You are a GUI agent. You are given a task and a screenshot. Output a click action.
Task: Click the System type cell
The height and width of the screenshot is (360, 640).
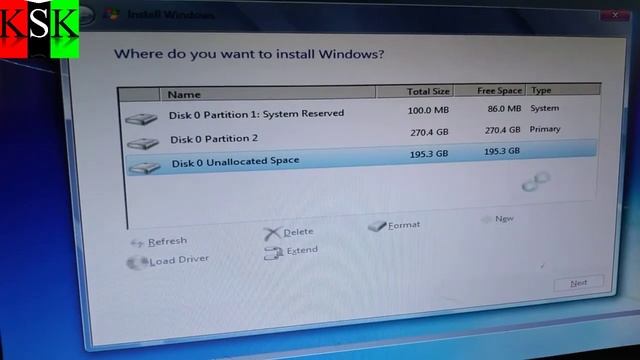coord(544,108)
